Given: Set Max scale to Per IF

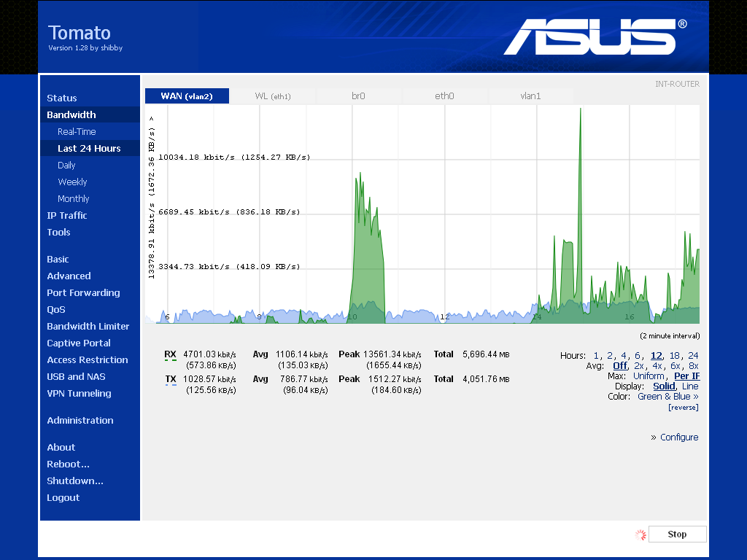Looking at the screenshot, I should [x=687, y=376].
